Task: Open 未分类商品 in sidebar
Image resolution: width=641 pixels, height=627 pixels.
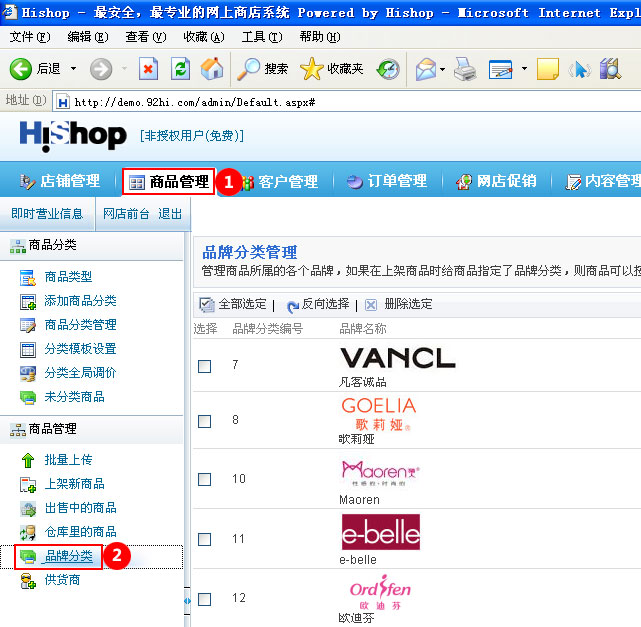Action: tap(74, 396)
